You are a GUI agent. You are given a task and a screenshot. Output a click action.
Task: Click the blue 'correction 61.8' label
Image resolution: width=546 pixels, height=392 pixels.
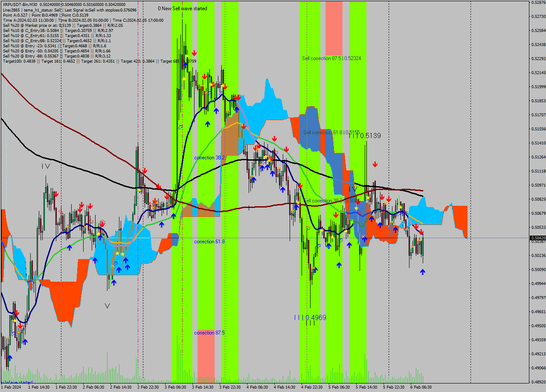[x=209, y=242]
